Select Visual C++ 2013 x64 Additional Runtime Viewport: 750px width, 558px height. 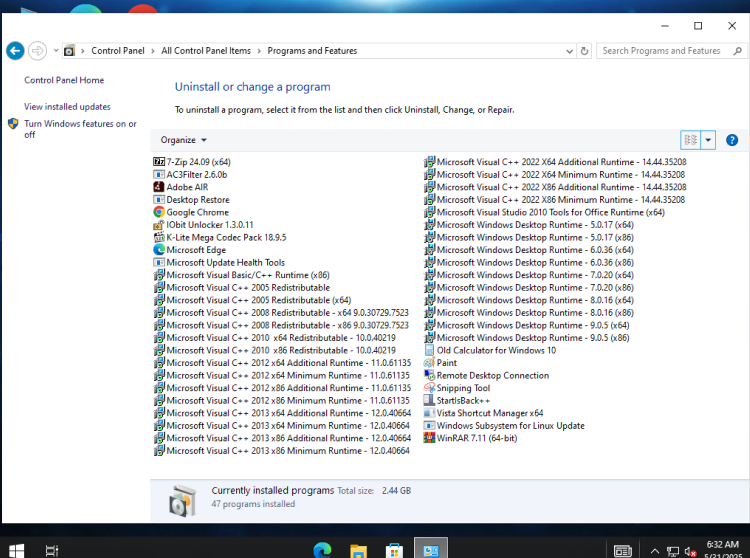[x=282, y=413]
